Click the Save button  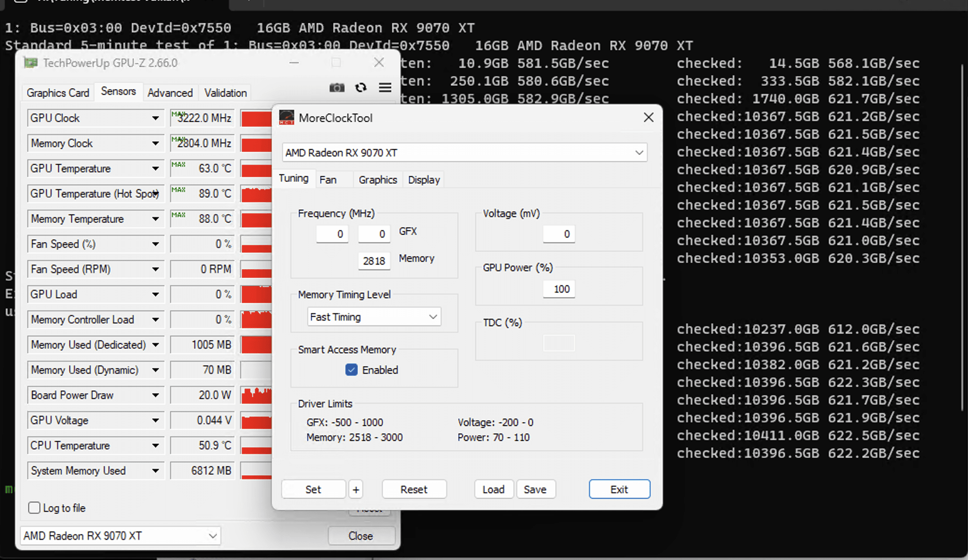(535, 489)
